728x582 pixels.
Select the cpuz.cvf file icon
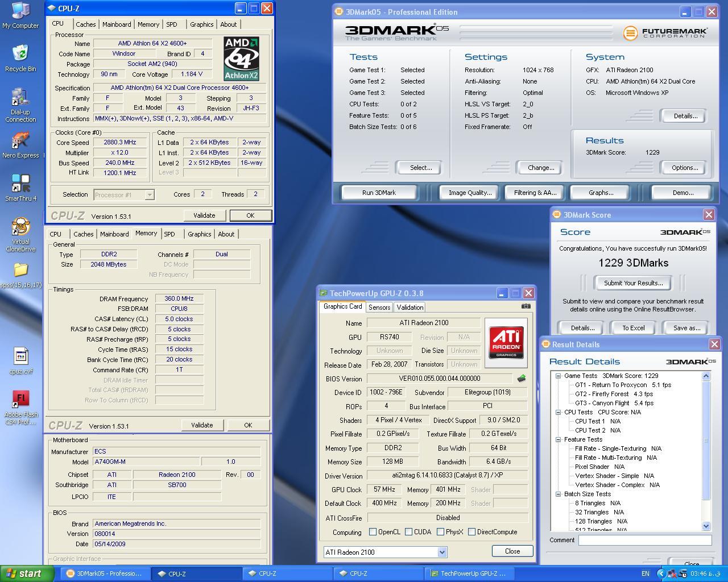20,361
